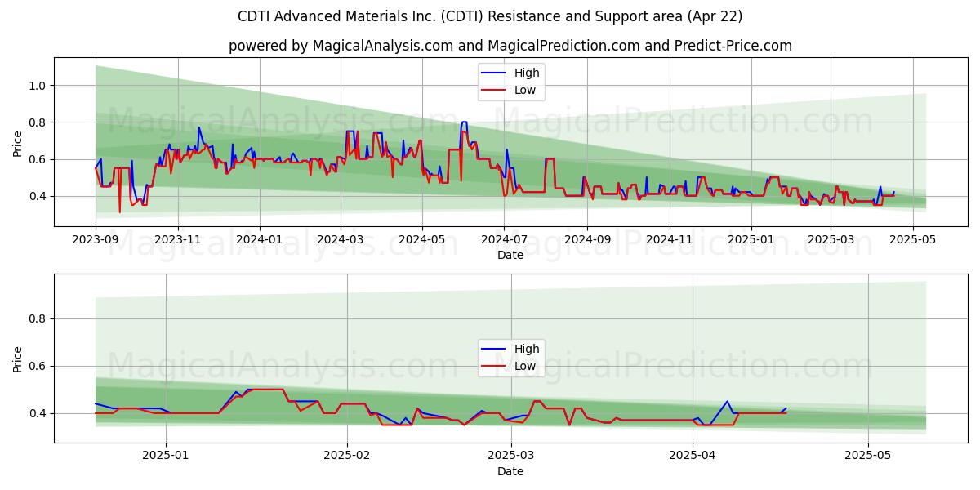This screenshot has height=490, width=980.
Task: Click the bottom chart's 'Date' axis label
Action: (x=510, y=471)
